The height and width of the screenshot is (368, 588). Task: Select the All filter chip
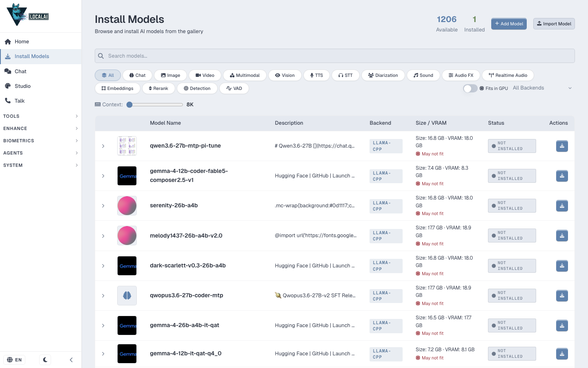pos(108,75)
